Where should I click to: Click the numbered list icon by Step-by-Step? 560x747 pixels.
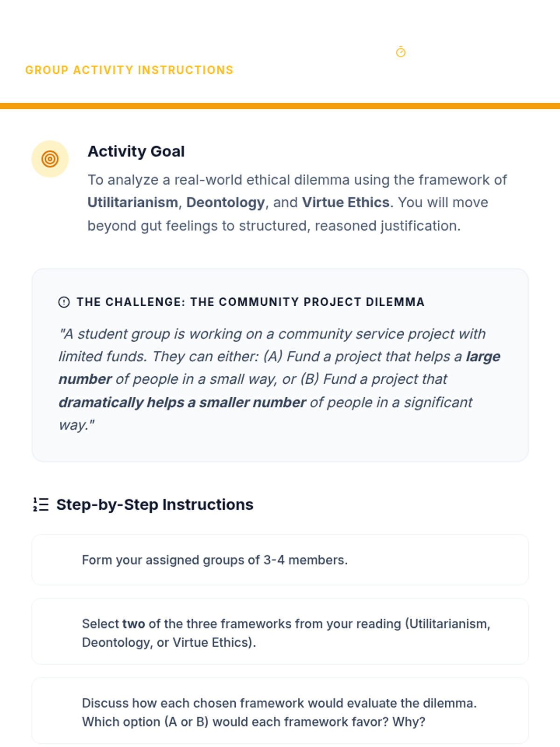[x=41, y=504]
